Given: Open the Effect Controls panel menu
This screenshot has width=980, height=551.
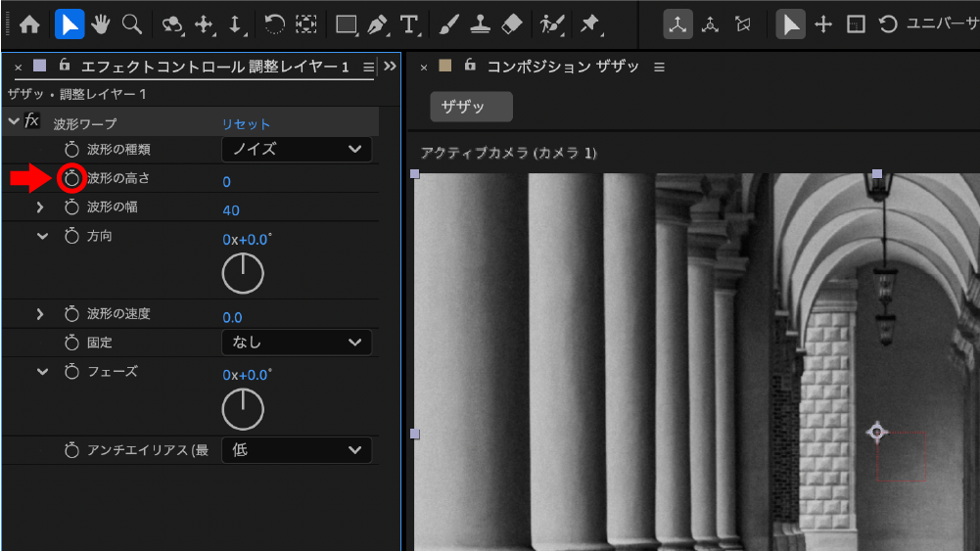Looking at the screenshot, I should click(x=369, y=67).
